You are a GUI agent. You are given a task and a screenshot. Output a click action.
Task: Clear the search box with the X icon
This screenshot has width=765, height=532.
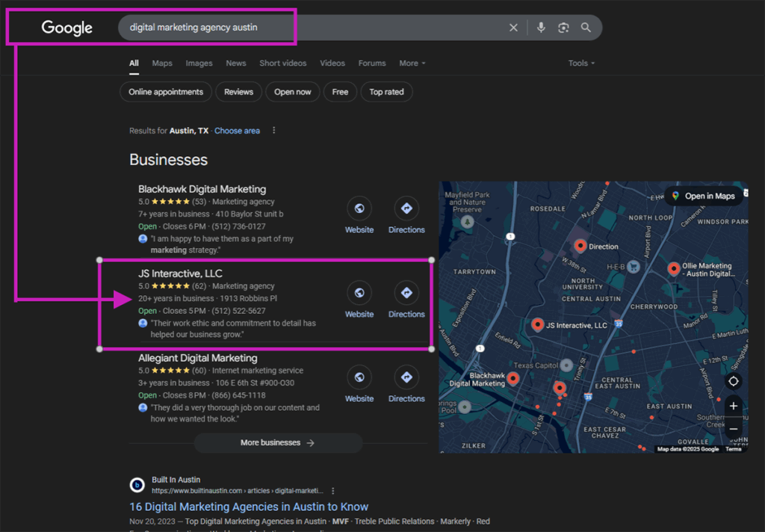point(513,28)
